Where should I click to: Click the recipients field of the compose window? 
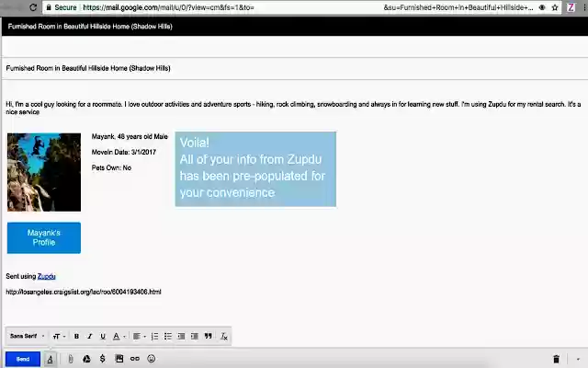click(x=295, y=47)
